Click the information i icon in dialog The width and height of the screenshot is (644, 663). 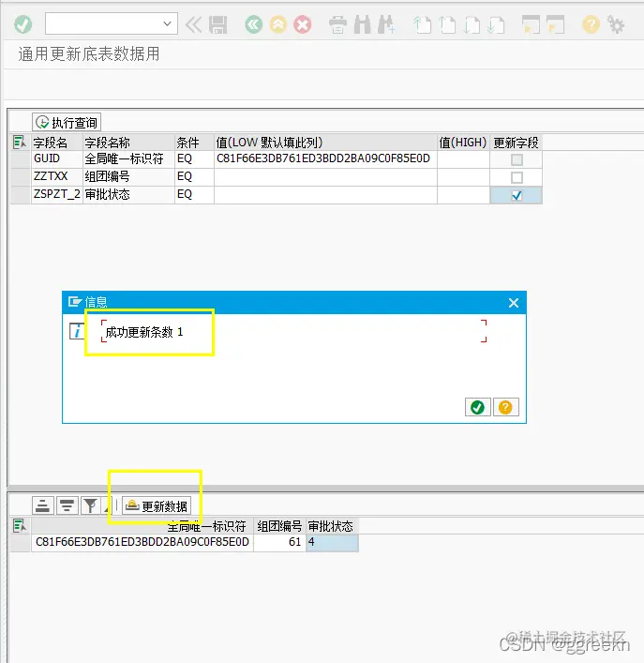pyautogui.click(x=77, y=332)
